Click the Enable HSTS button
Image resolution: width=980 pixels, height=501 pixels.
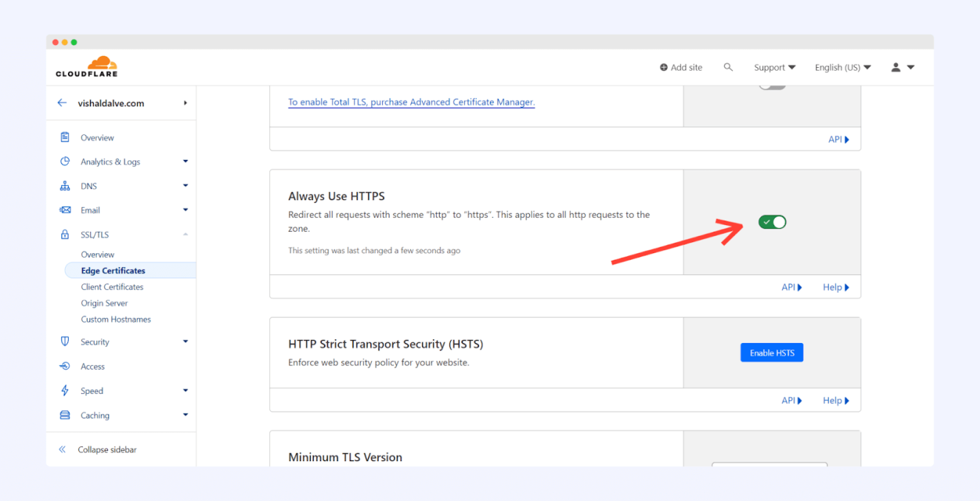pyautogui.click(x=772, y=352)
